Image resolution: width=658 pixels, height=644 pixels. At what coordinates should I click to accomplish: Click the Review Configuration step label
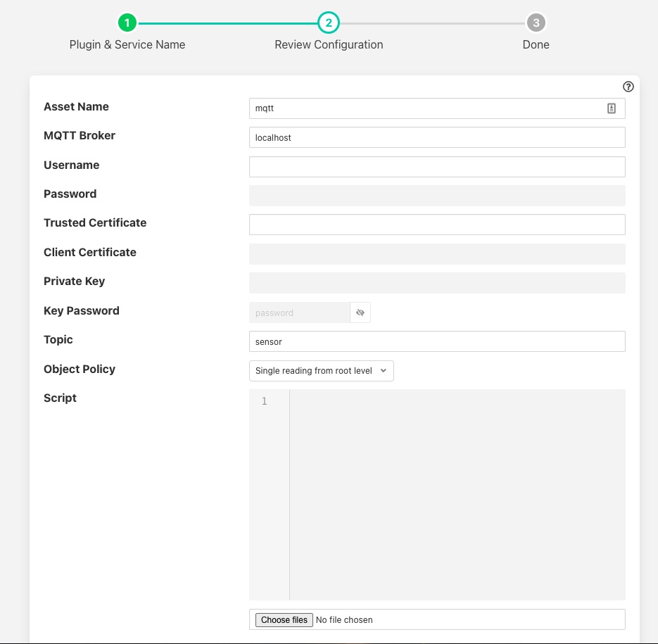coord(329,44)
